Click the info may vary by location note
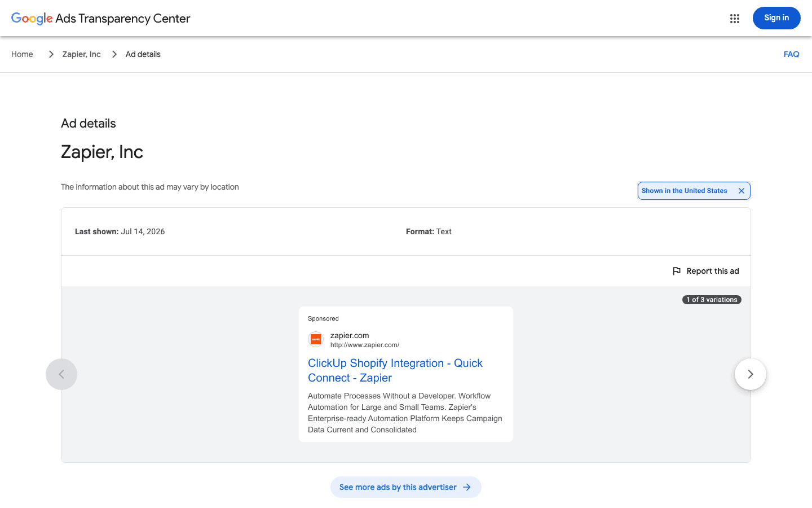 [150, 187]
